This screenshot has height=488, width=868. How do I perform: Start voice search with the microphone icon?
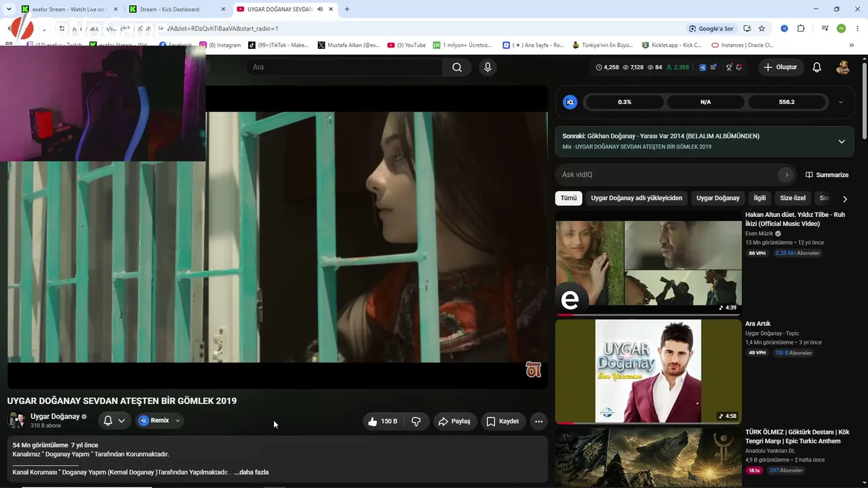point(487,67)
